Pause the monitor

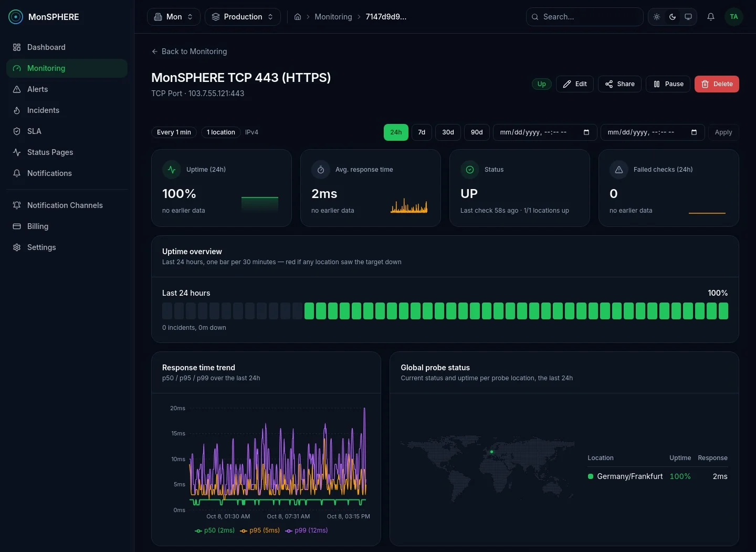pyautogui.click(x=668, y=84)
